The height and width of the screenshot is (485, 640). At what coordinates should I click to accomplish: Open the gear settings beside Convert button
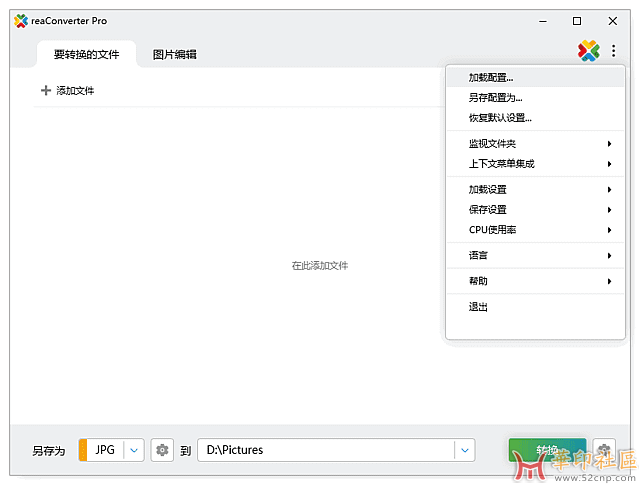(603, 450)
